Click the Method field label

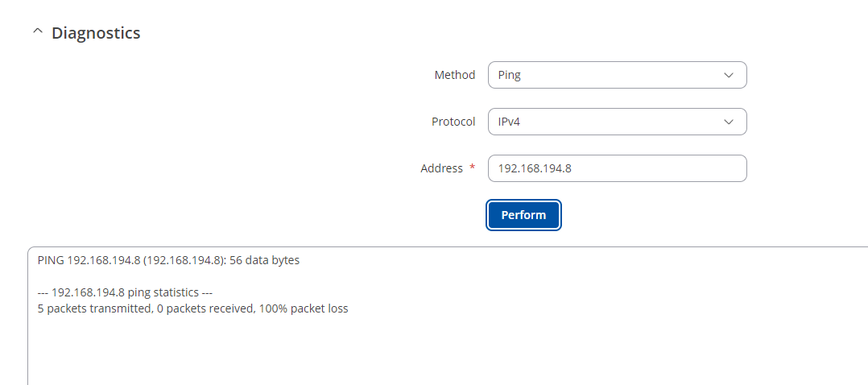[x=454, y=75]
